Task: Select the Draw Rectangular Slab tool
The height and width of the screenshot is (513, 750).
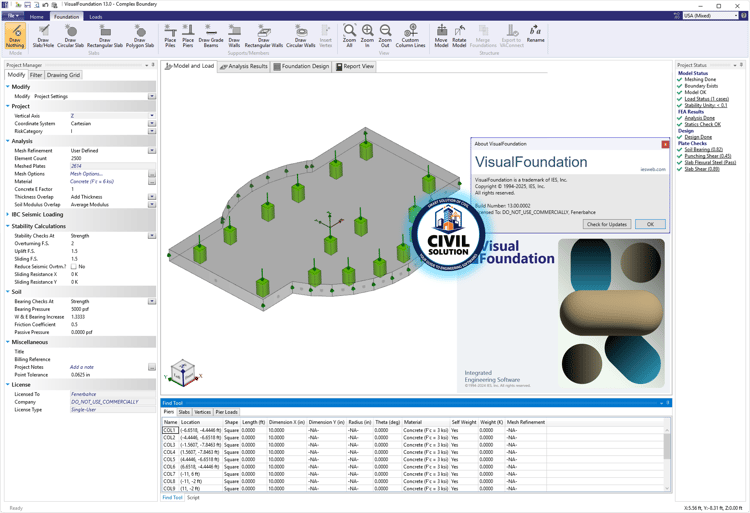Action: click(x=105, y=36)
